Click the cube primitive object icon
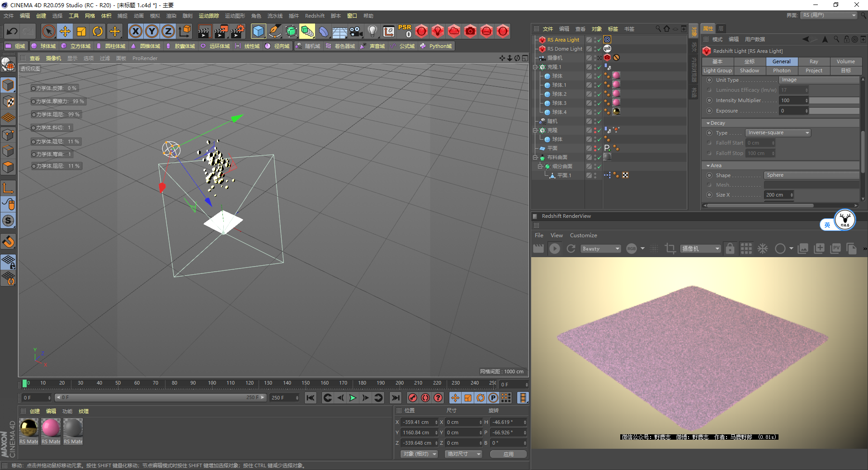Image resolution: width=868 pixels, height=470 pixels. [258, 31]
